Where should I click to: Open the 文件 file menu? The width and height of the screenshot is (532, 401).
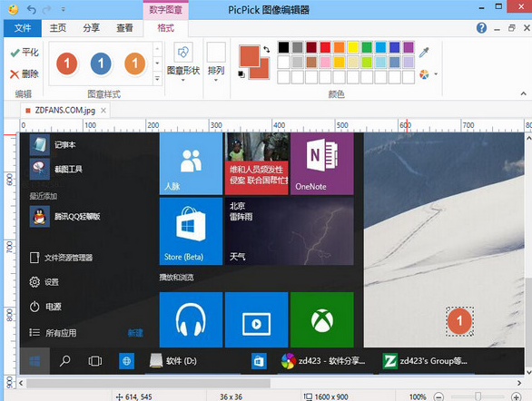(x=23, y=28)
